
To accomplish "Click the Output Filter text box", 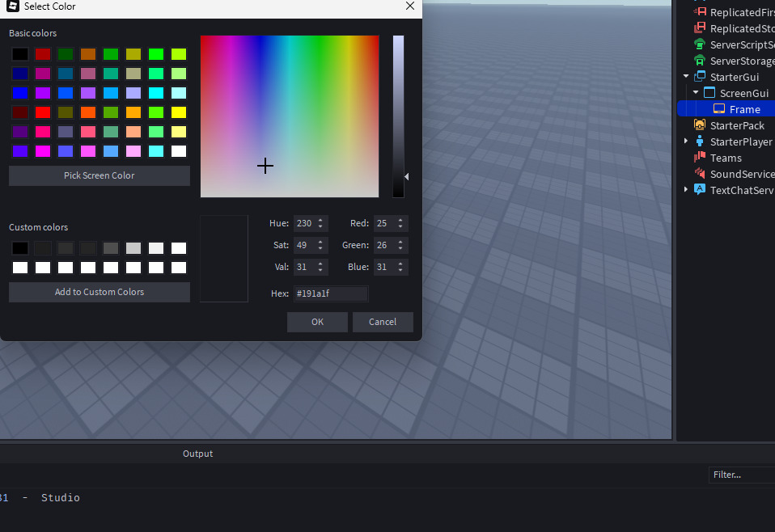I will pos(741,475).
